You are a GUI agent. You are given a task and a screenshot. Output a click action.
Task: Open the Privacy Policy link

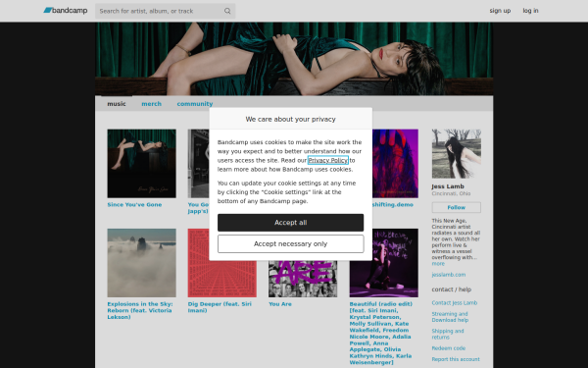[x=328, y=160]
